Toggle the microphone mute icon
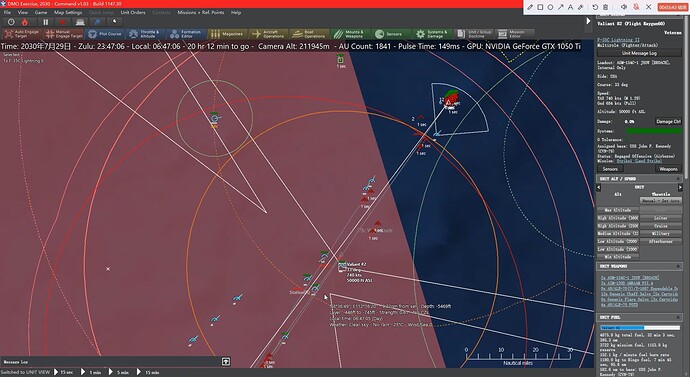The width and height of the screenshot is (690, 377). (x=636, y=7)
